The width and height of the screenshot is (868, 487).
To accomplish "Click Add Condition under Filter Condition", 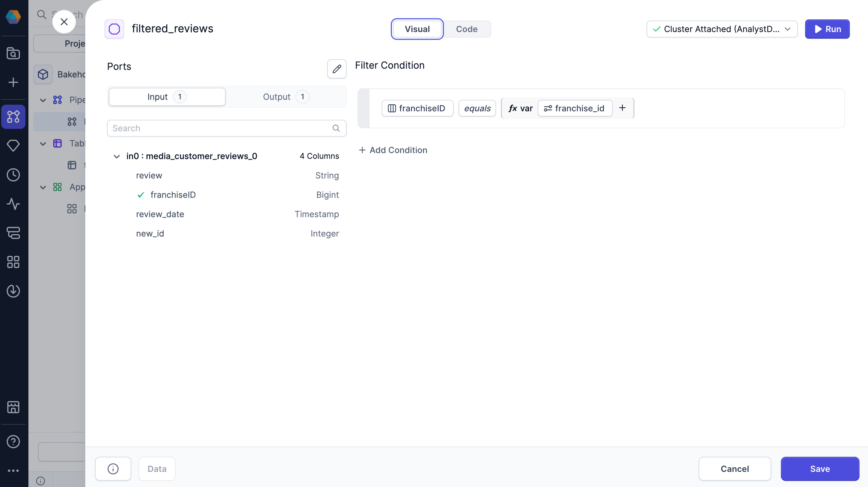I will tap(393, 150).
